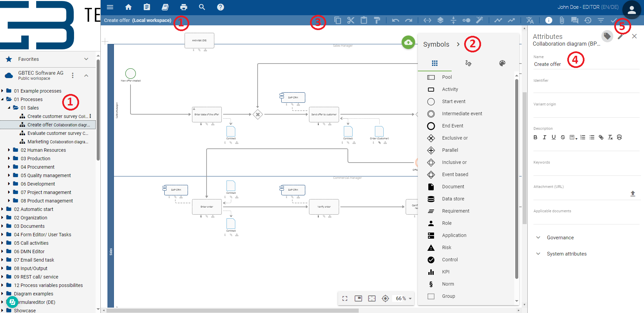Select the Start event symbol
This screenshot has height=313, width=644.
coord(454,101)
